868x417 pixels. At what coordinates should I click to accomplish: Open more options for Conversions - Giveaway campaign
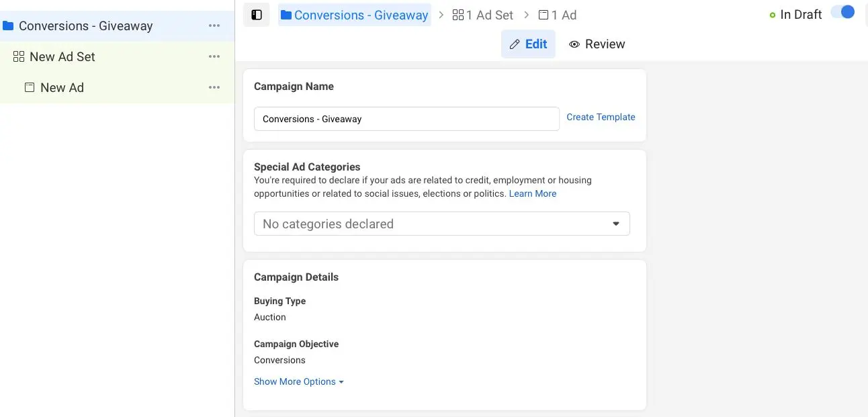214,26
